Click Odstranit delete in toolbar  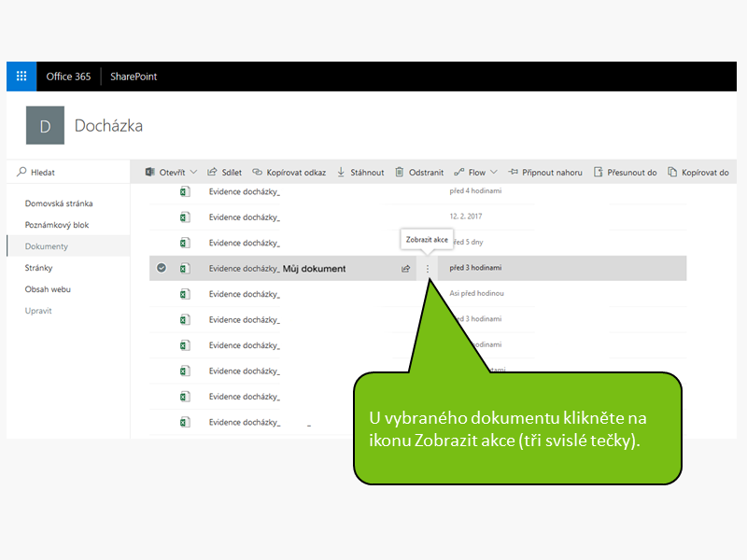[419, 173]
